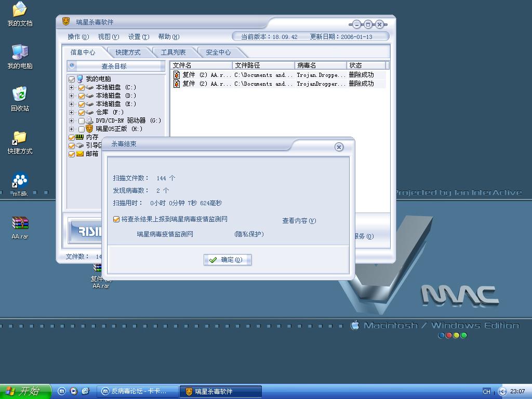Click the media player quick launch icon
Screen dimensions: 532x399
pos(73,391)
